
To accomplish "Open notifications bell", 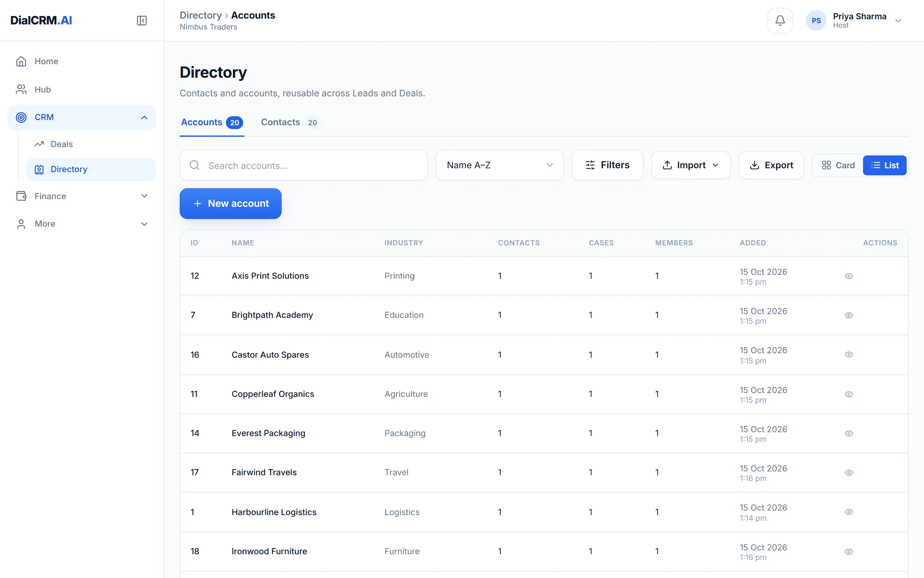I will 780,20.
